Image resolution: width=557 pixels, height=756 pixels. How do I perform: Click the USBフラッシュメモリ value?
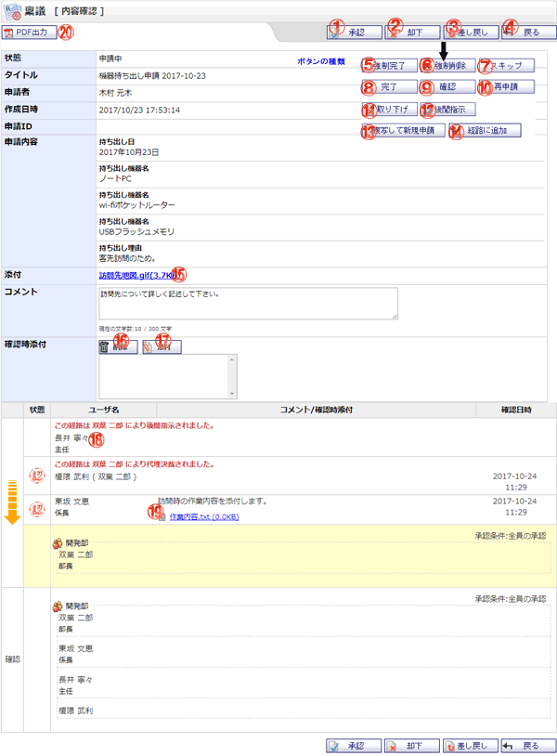pyautogui.click(x=136, y=232)
